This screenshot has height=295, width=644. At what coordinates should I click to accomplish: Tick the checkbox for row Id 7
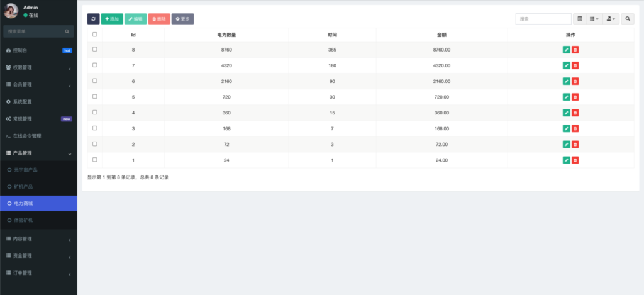coord(95,65)
